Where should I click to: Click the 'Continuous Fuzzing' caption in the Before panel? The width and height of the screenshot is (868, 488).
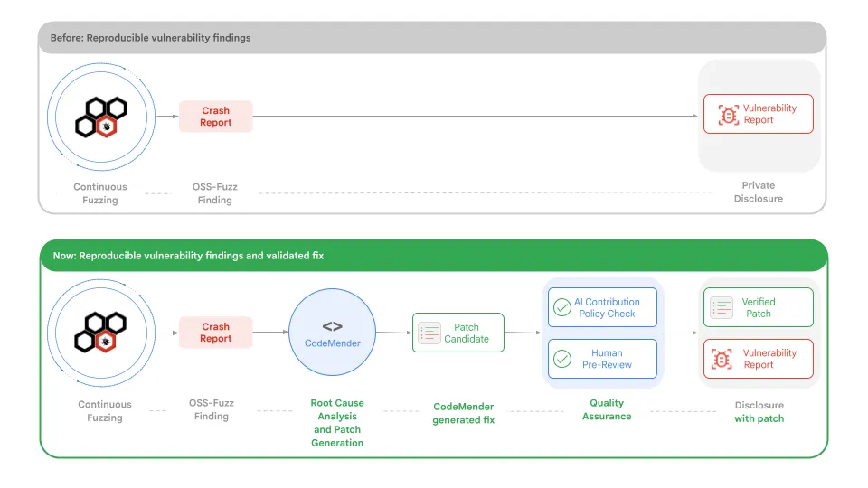coord(100,193)
